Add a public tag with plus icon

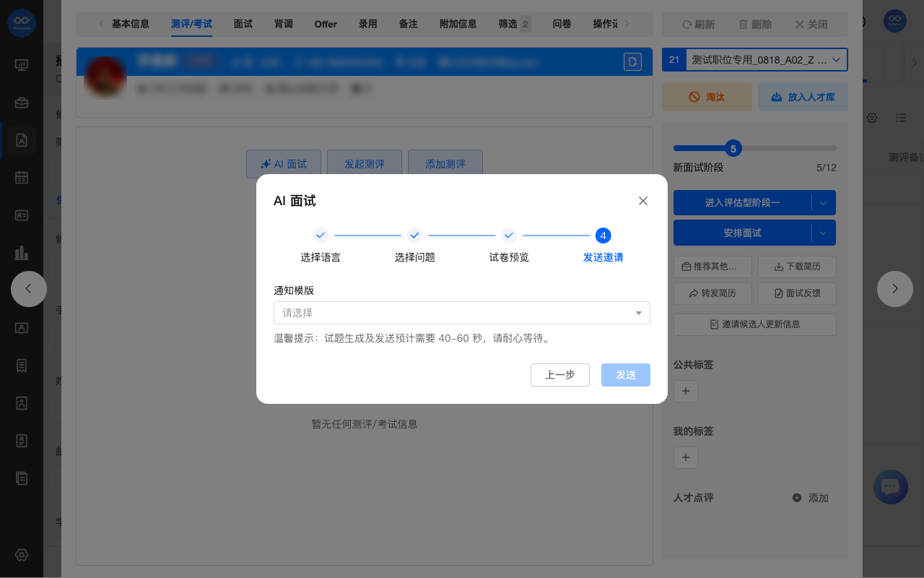point(685,391)
